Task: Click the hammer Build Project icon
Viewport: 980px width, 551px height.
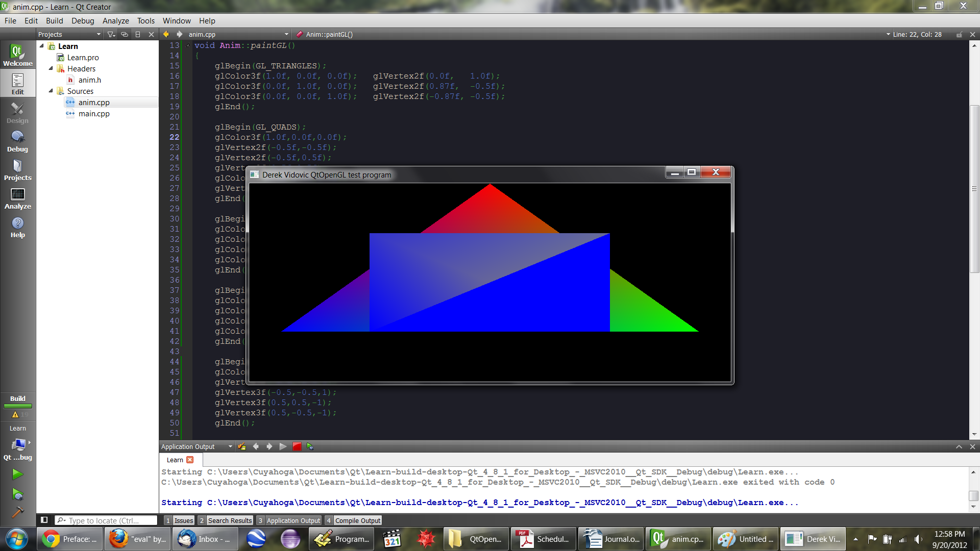Action: tap(17, 512)
